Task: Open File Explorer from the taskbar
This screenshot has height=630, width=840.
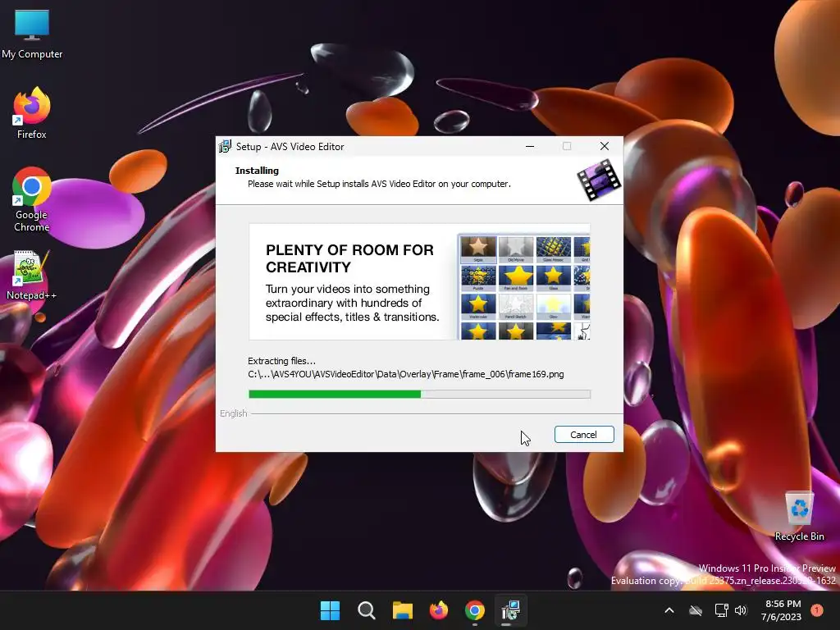Action: [403, 610]
